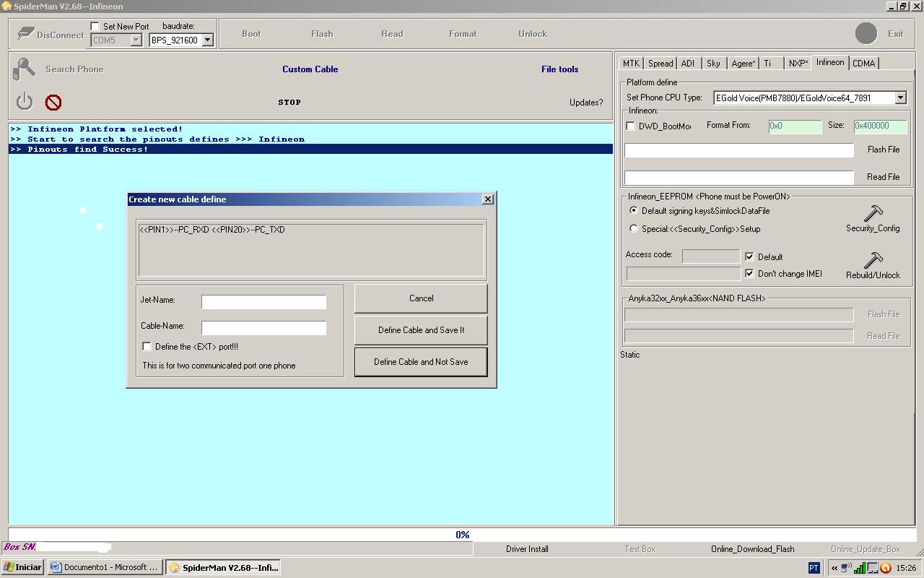Open the COM5 port dropdown
The height and width of the screenshot is (578, 924).
click(x=136, y=40)
